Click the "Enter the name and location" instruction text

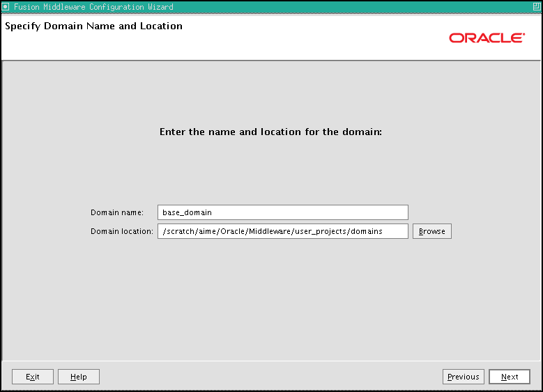[270, 132]
